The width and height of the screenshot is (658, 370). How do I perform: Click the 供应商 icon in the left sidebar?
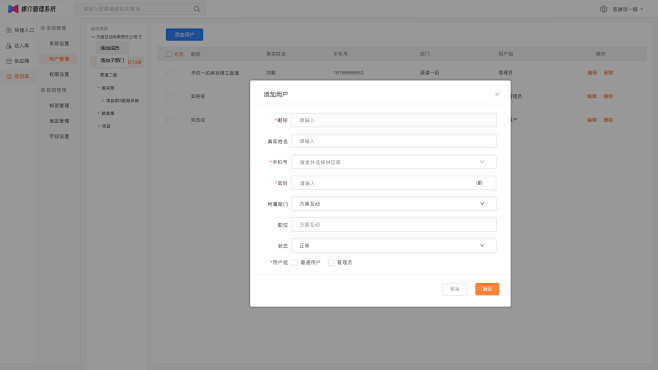point(9,61)
